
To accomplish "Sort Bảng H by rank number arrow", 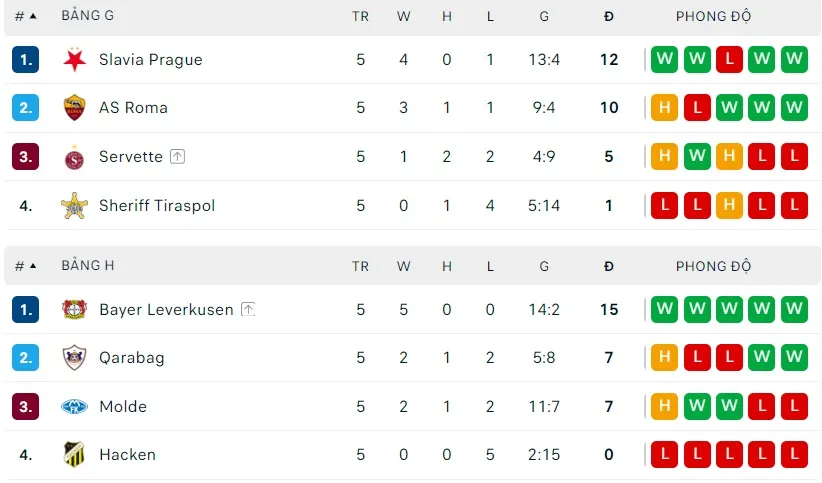I will pos(33,266).
